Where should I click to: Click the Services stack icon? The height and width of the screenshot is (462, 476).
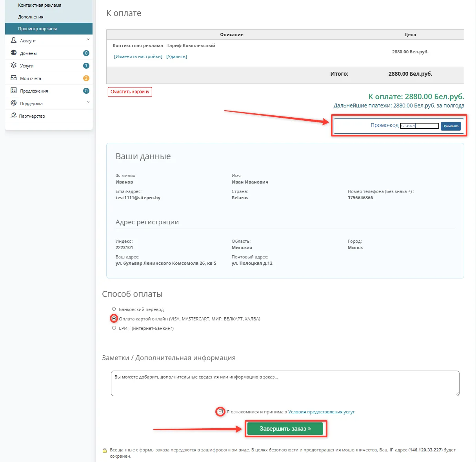click(14, 65)
